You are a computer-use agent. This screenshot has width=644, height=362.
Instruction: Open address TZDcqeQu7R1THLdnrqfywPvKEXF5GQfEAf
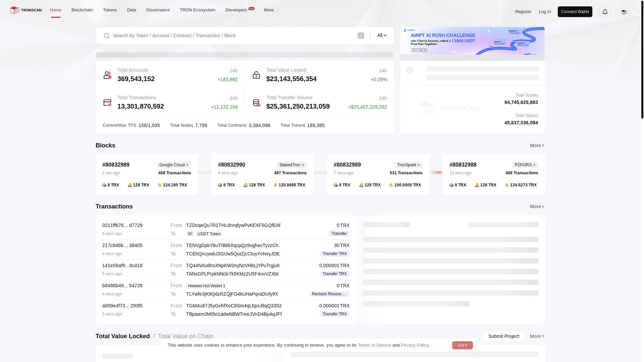233,225
